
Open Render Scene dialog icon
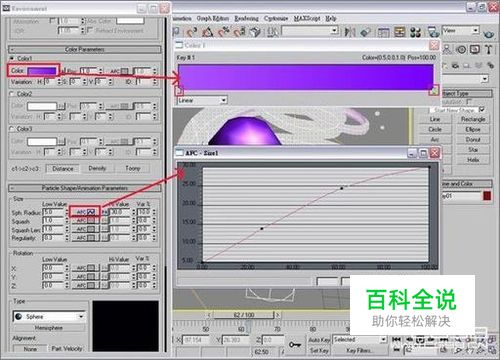tap(433, 32)
